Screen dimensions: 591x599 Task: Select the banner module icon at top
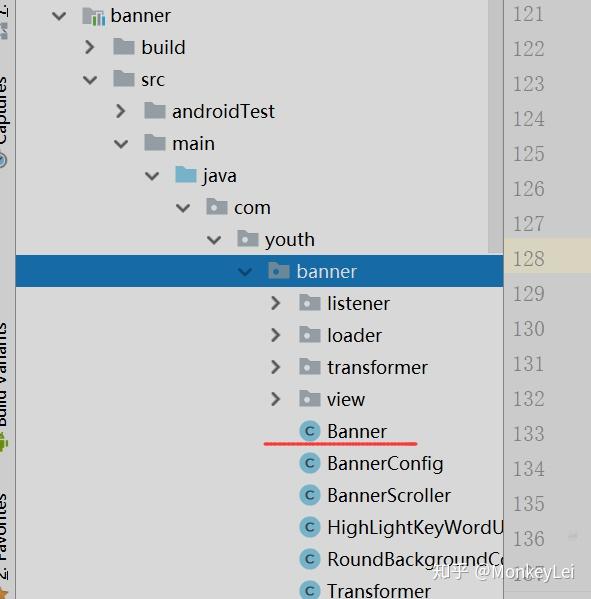click(94, 16)
